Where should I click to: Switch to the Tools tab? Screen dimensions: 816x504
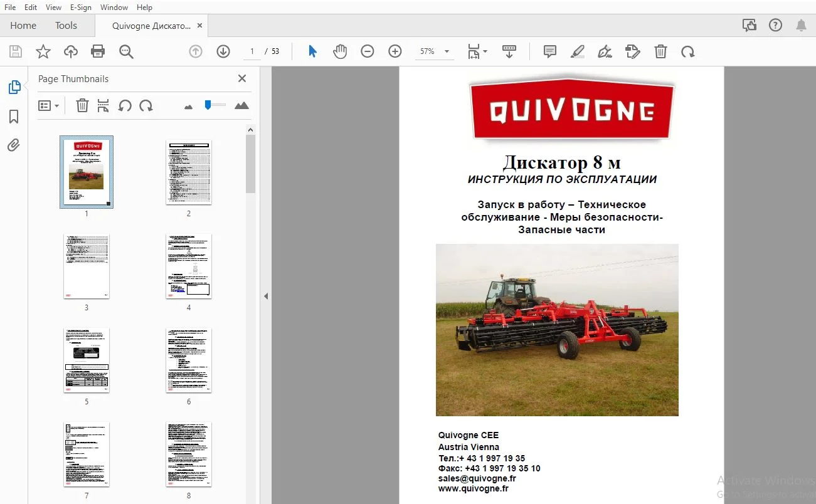[x=66, y=26]
